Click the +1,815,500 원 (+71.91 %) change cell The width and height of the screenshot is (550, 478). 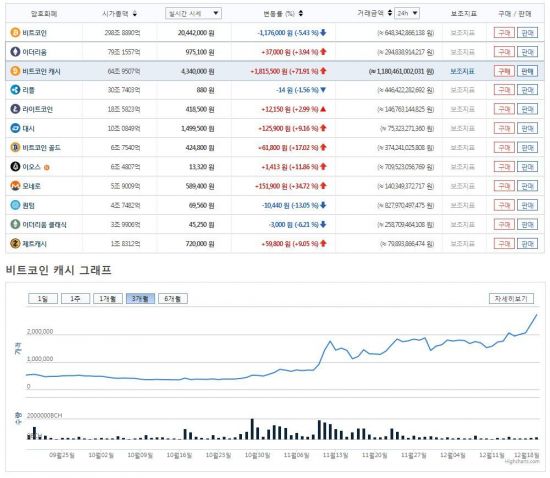[x=288, y=71]
